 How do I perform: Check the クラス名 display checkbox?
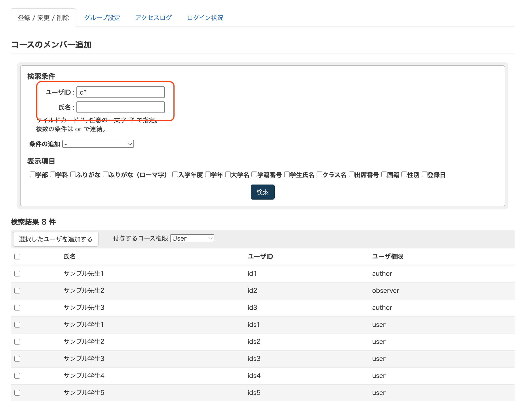click(319, 174)
